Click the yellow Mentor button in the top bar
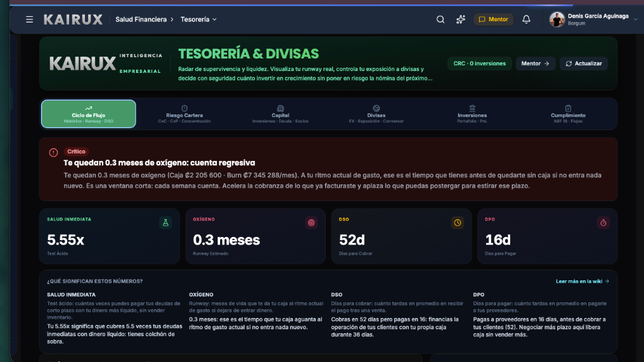The width and height of the screenshot is (644, 362). pos(493,19)
